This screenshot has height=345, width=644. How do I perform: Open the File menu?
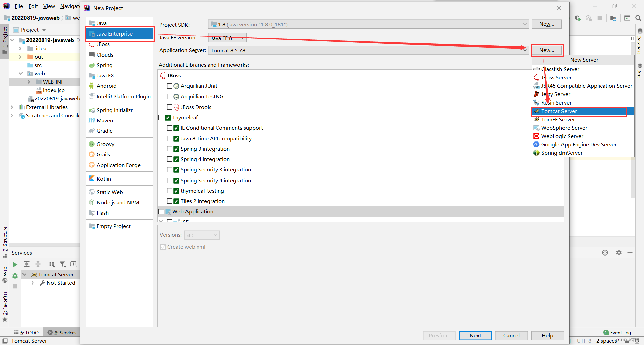point(19,6)
